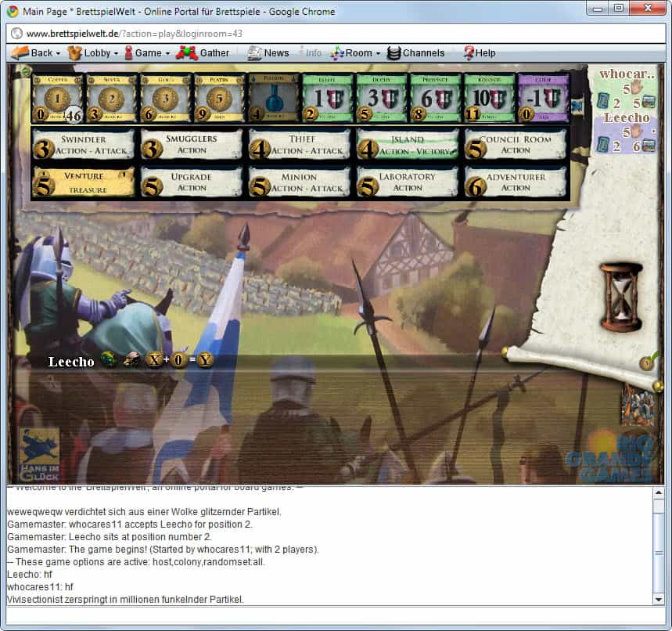Click the chat scrollbar down arrow

[x=659, y=599]
